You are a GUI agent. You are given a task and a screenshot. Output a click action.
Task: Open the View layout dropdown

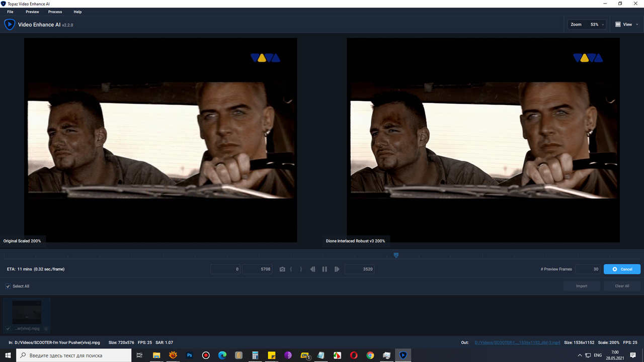tap(627, 24)
